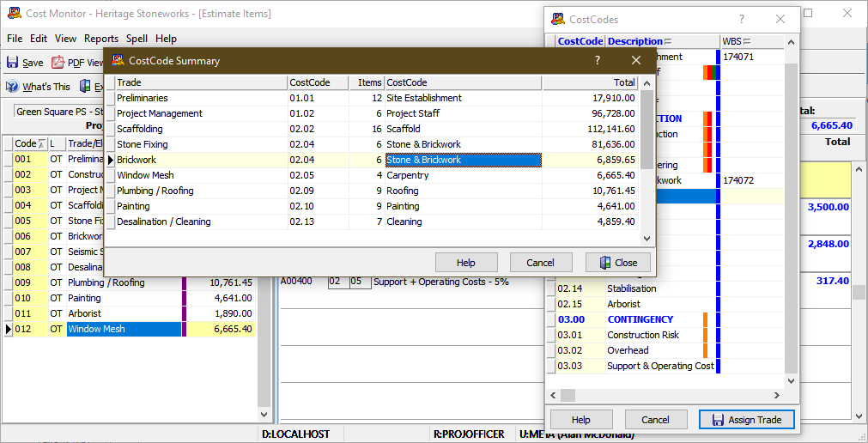
Task: Click the Save toolbar icon
Action: coord(24,63)
